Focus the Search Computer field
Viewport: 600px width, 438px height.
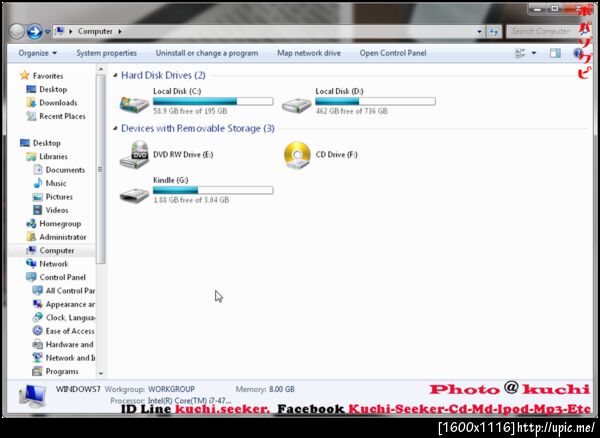pos(541,31)
